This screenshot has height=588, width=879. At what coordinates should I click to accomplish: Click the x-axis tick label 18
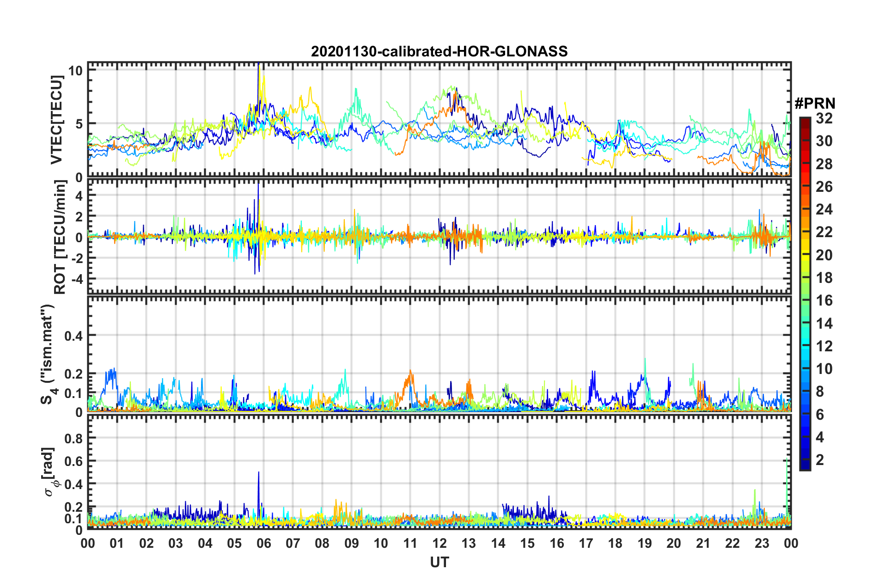click(x=615, y=543)
